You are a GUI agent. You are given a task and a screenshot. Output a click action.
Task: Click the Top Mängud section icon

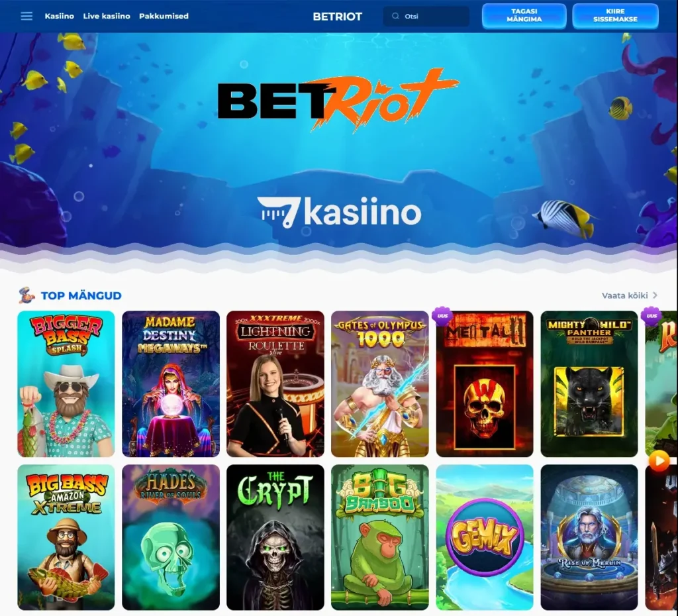pyautogui.click(x=26, y=295)
